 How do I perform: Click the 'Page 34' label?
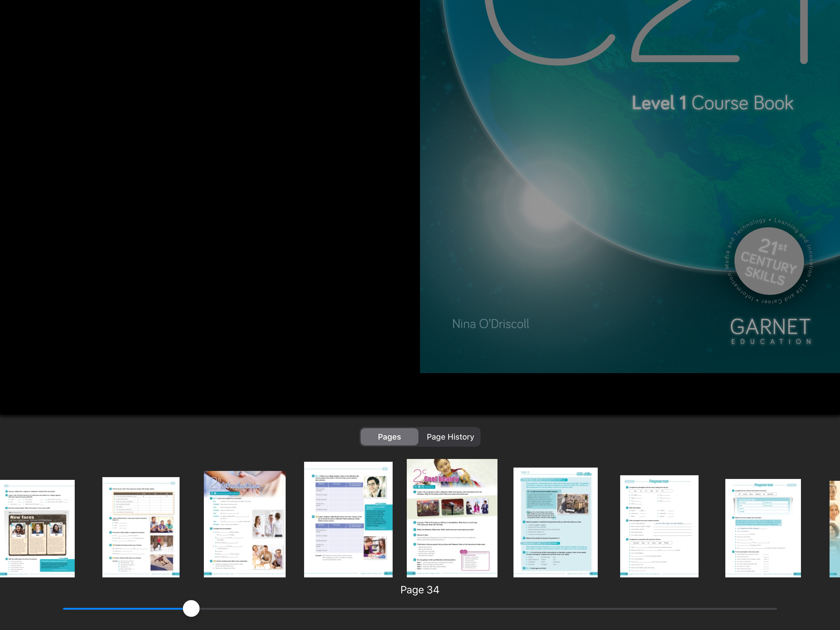click(420, 590)
